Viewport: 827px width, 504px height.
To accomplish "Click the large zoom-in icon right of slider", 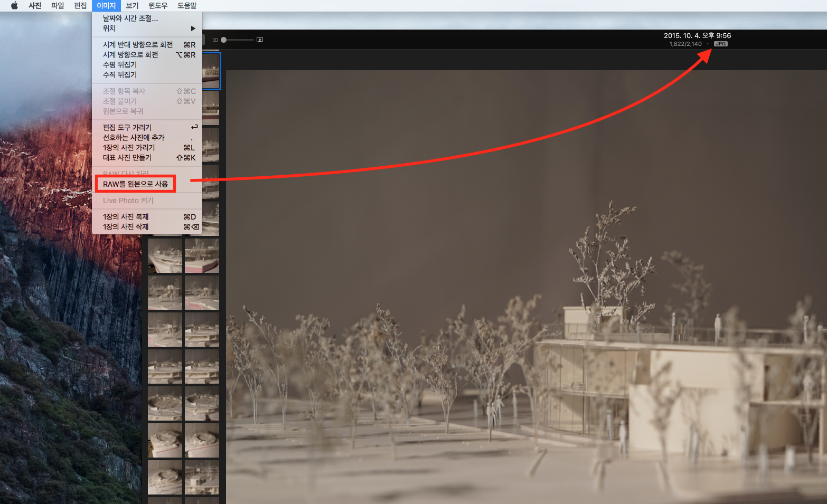I will click(x=260, y=40).
